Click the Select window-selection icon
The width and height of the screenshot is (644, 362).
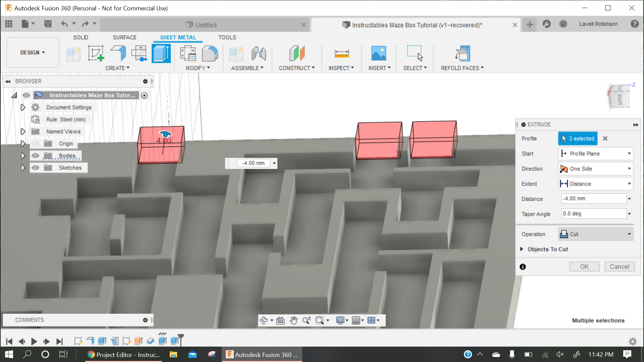click(x=415, y=54)
